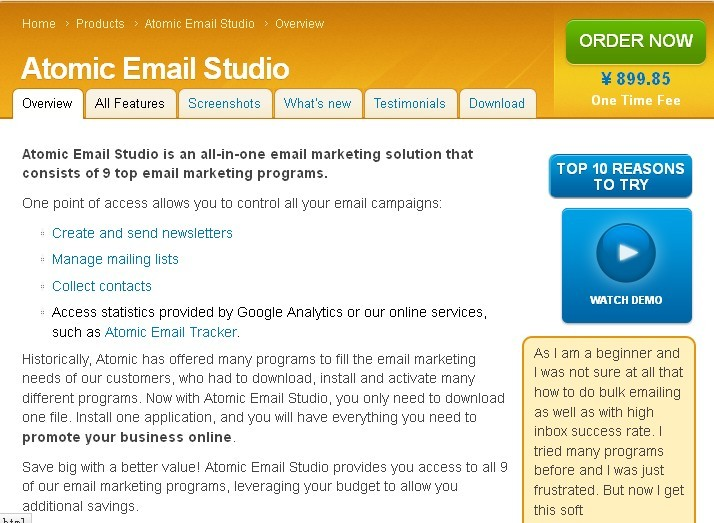
Task: Click the ¥ 899.85 price text
Action: click(x=636, y=79)
